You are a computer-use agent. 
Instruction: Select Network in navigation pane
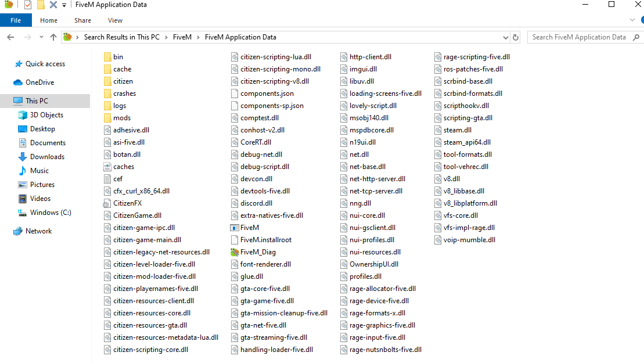pyautogui.click(x=38, y=231)
